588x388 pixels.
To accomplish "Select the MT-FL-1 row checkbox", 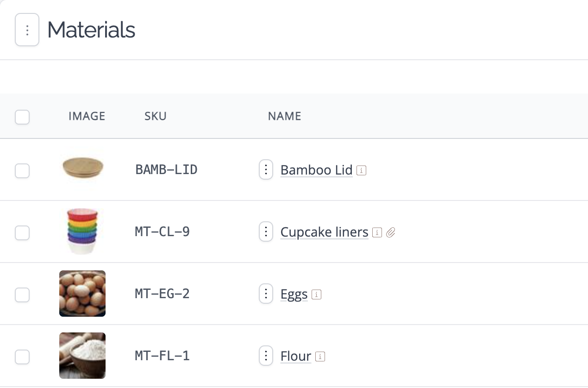I will click(22, 357).
